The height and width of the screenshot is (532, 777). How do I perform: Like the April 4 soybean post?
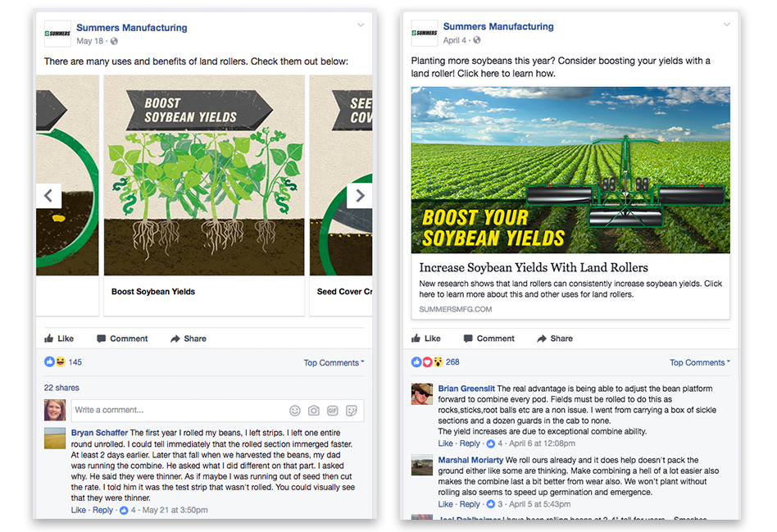click(425, 339)
